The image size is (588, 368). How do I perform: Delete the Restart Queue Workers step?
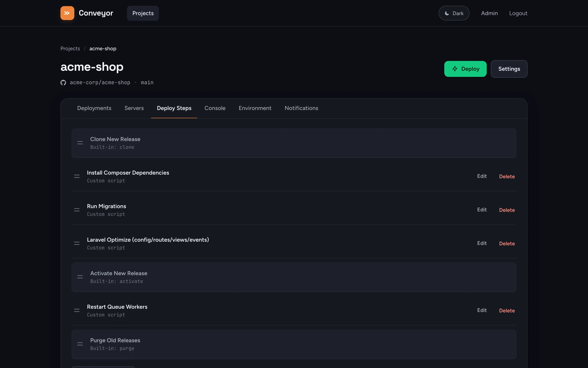507,311
